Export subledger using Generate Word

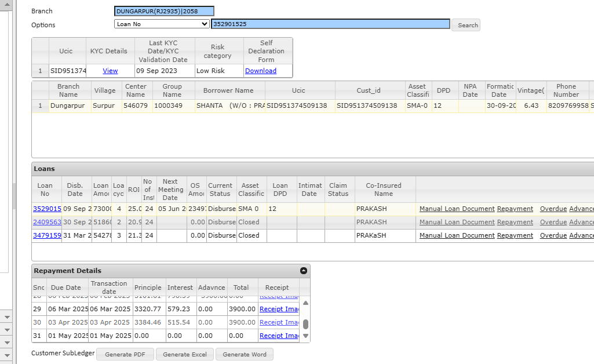coord(244,354)
